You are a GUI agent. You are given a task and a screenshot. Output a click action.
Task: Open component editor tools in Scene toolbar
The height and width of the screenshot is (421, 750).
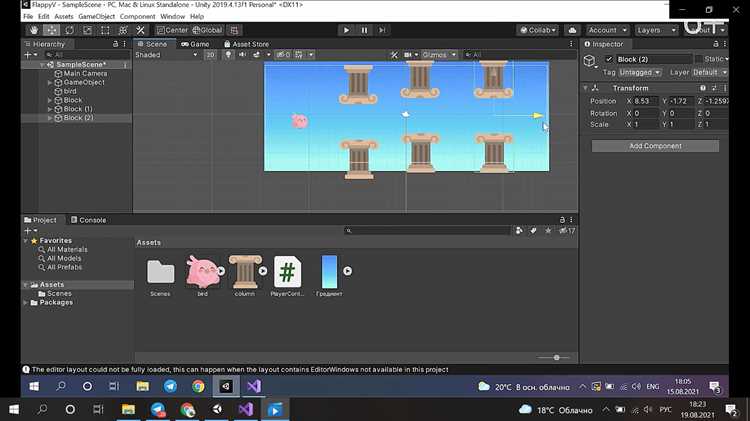click(x=394, y=55)
